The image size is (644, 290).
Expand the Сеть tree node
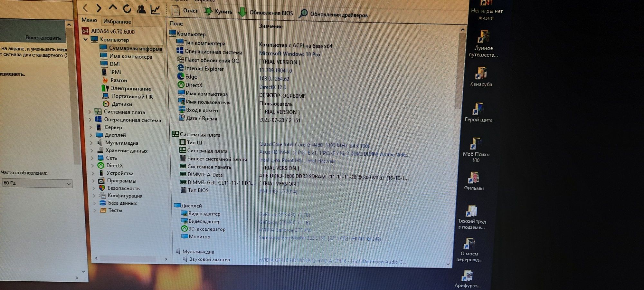coord(92,158)
